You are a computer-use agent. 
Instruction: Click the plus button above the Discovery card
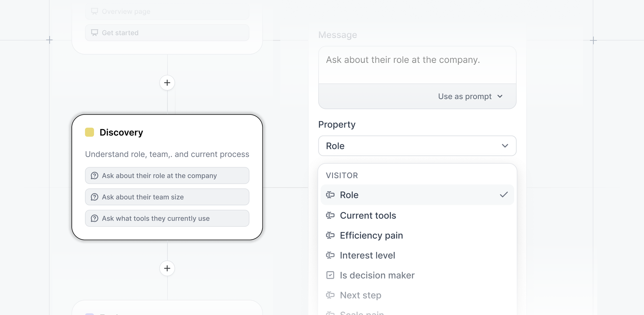tap(167, 83)
